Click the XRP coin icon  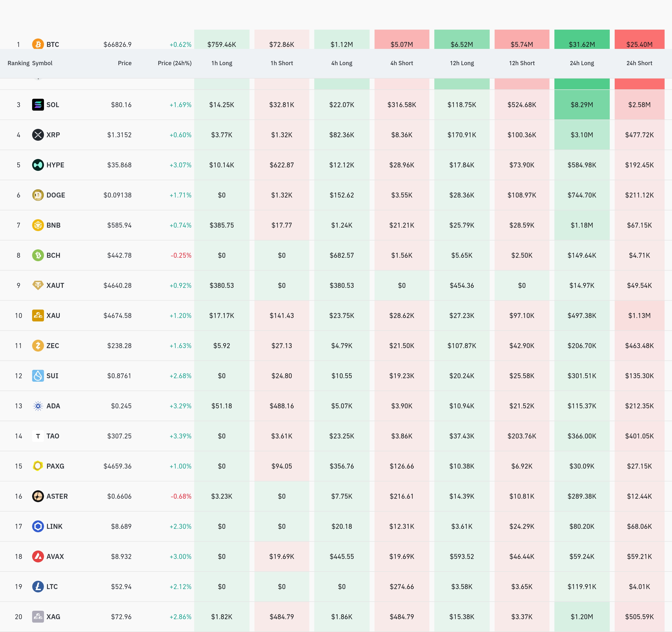pos(38,135)
